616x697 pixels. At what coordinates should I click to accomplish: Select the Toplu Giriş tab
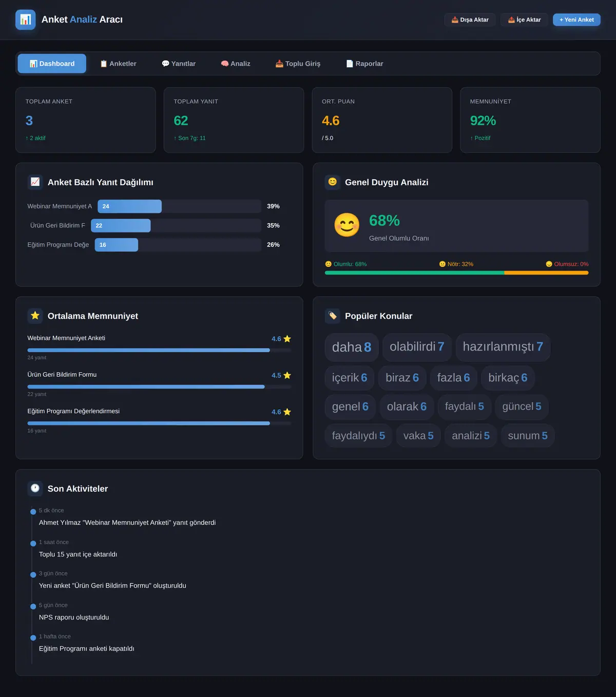pos(298,64)
